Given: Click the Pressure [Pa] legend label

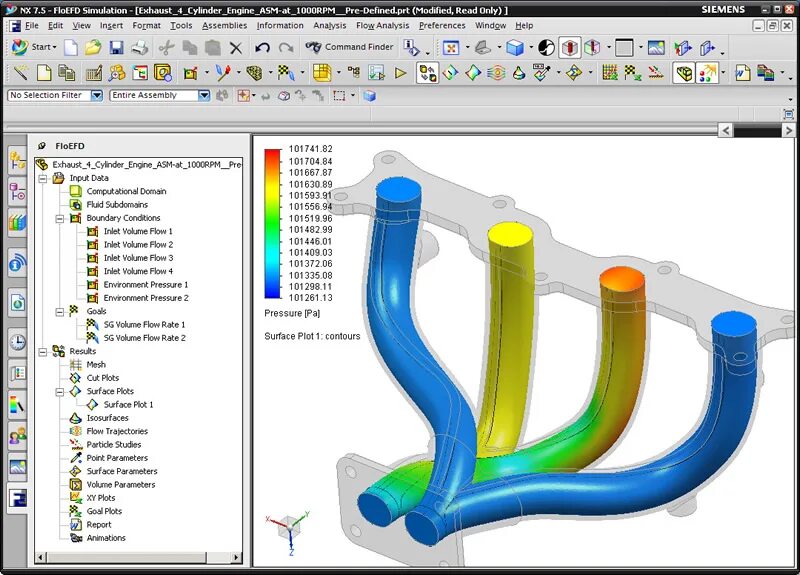Looking at the screenshot, I should click(x=292, y=313).
